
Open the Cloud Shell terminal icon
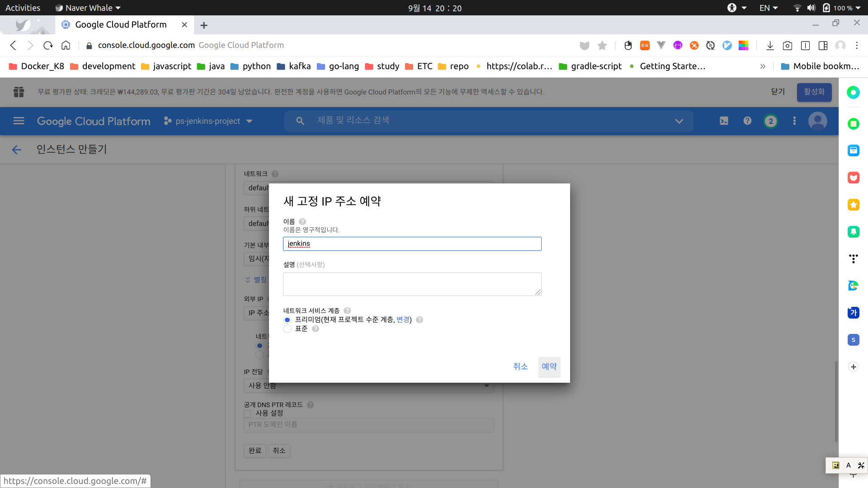coord(724,121)
